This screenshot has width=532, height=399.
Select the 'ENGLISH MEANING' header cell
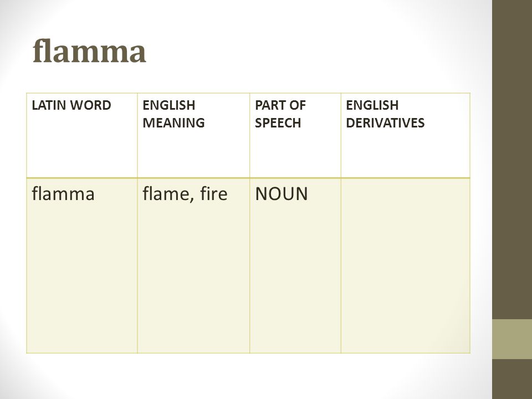click(193, 135)
